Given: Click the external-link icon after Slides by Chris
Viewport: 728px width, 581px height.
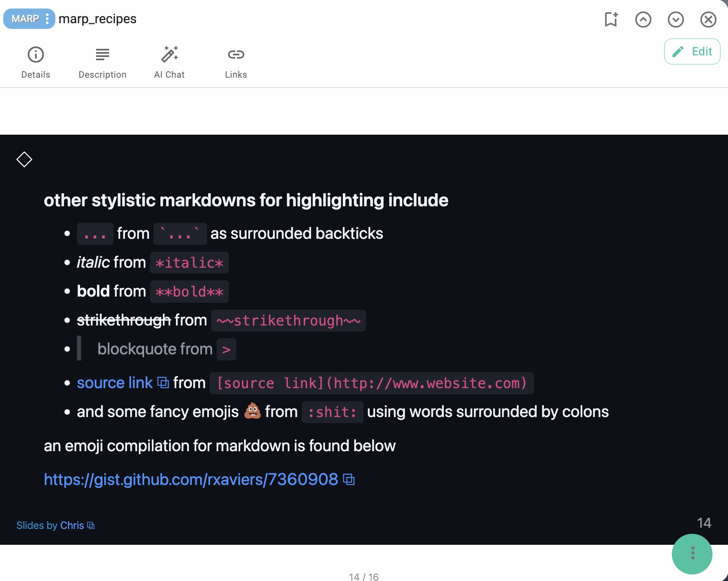Looking at the screenshot, I should pyautogui.click(x=91, y=526).
